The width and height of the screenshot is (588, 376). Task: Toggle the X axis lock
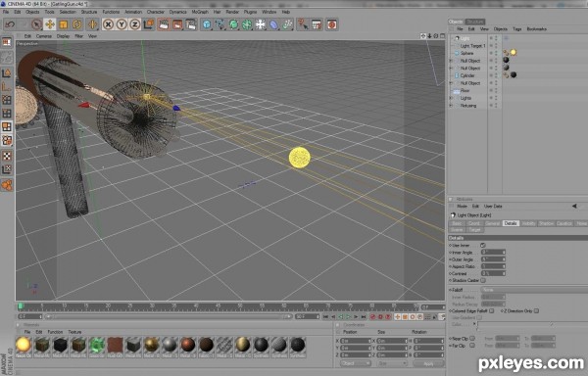click(x=108, y=24)
